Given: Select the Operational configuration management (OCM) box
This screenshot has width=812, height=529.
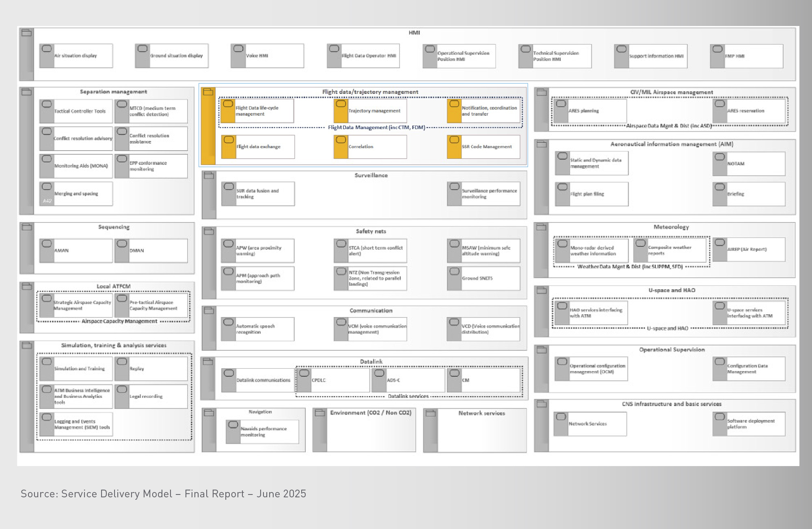Looking at the screenshot, I should tap(591, 369).
